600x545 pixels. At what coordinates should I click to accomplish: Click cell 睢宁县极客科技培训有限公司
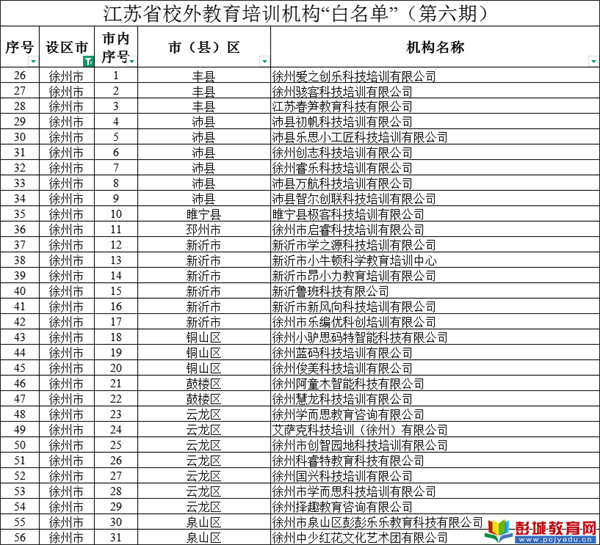pos(435,214)
